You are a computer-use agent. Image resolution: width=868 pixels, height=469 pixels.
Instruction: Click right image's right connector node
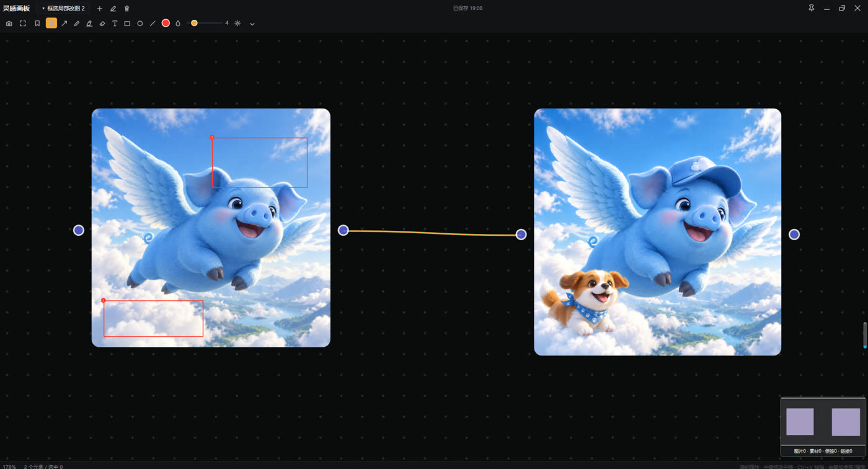pos(794,234)
